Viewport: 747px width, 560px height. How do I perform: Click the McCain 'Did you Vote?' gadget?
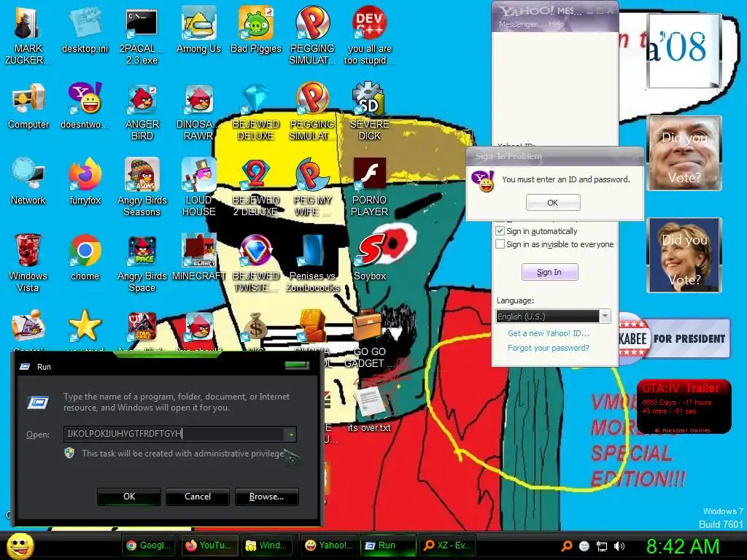tap(684, 153)
